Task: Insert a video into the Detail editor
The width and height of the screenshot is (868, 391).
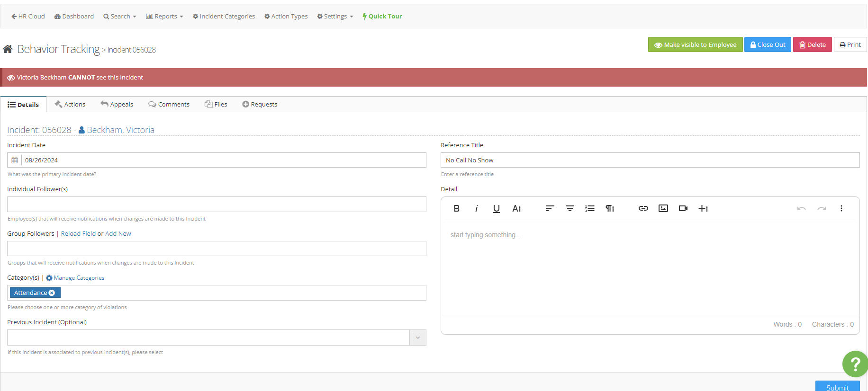Action: tap(683, 208)
